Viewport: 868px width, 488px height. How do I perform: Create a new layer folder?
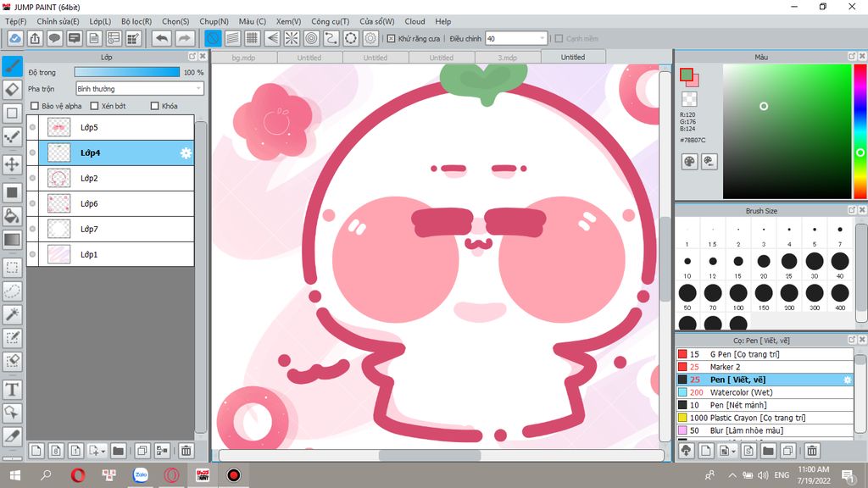[x=118, y=451]
